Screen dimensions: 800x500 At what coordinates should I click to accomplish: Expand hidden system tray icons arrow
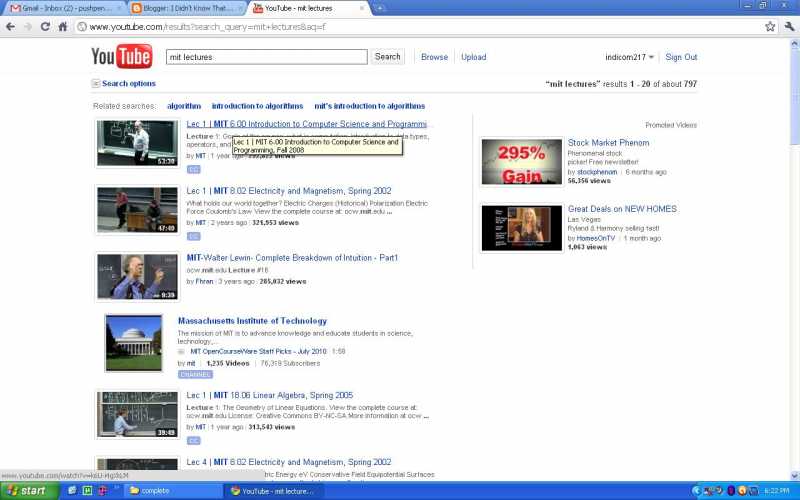[x=696, y=491]
